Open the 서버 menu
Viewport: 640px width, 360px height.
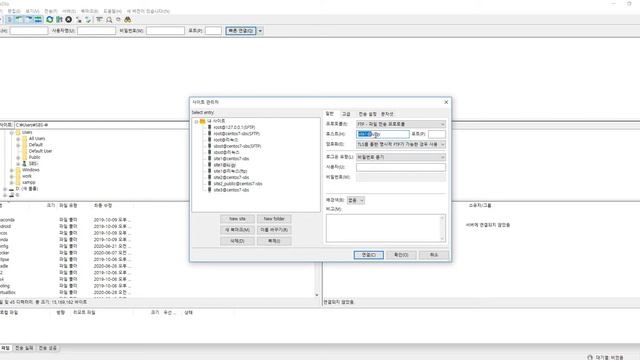[69, 11]
